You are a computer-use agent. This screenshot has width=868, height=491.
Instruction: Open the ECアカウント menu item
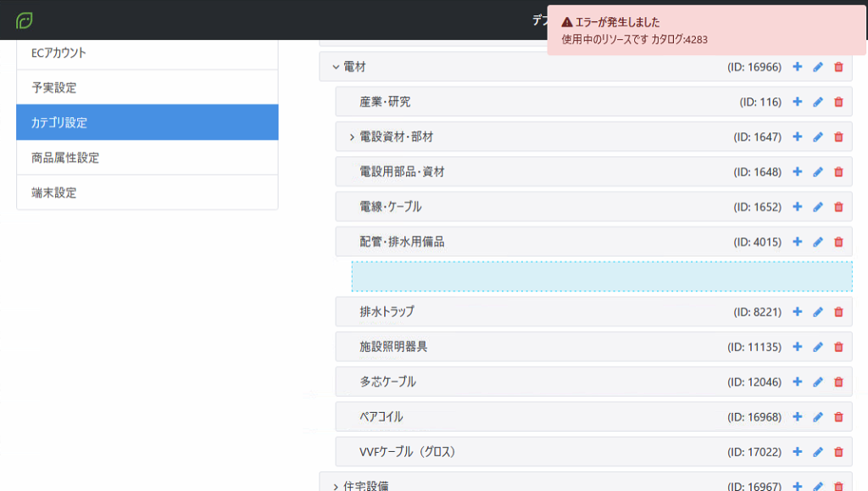147,53
